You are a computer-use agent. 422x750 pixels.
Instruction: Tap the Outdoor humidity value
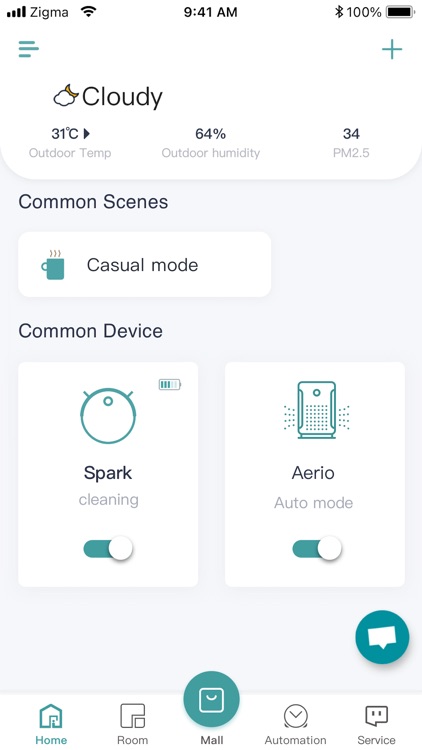tap(211, 134)
